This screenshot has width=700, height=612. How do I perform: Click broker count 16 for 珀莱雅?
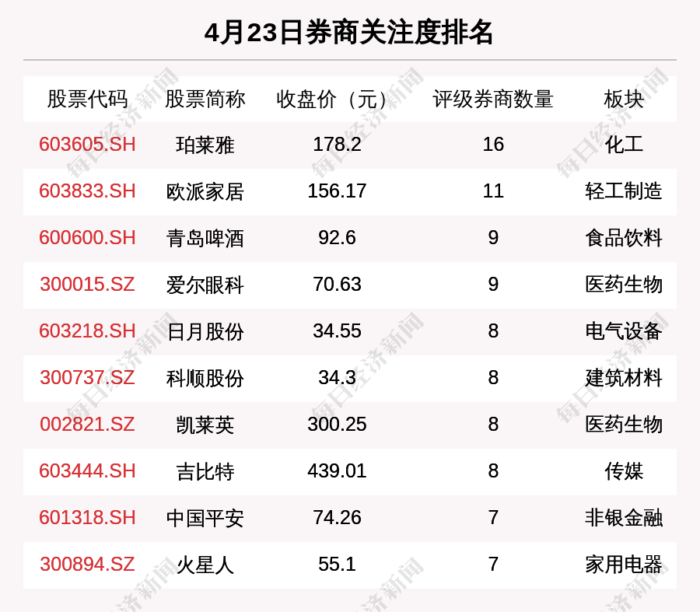pyautogui.click(x=493, y=145)
